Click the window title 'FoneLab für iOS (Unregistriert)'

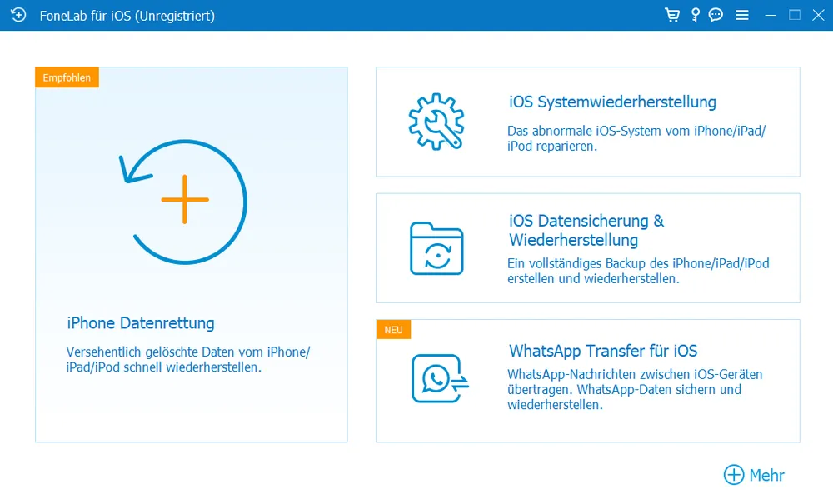pos(127,16)
